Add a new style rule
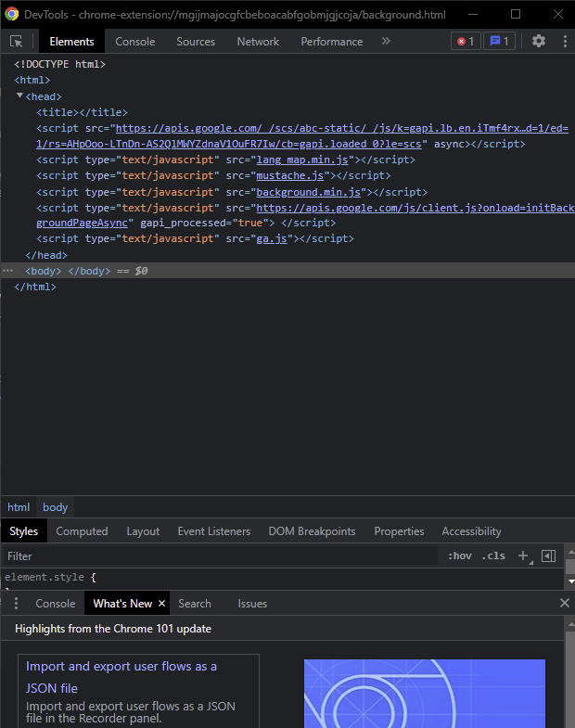 click(523, 556)
